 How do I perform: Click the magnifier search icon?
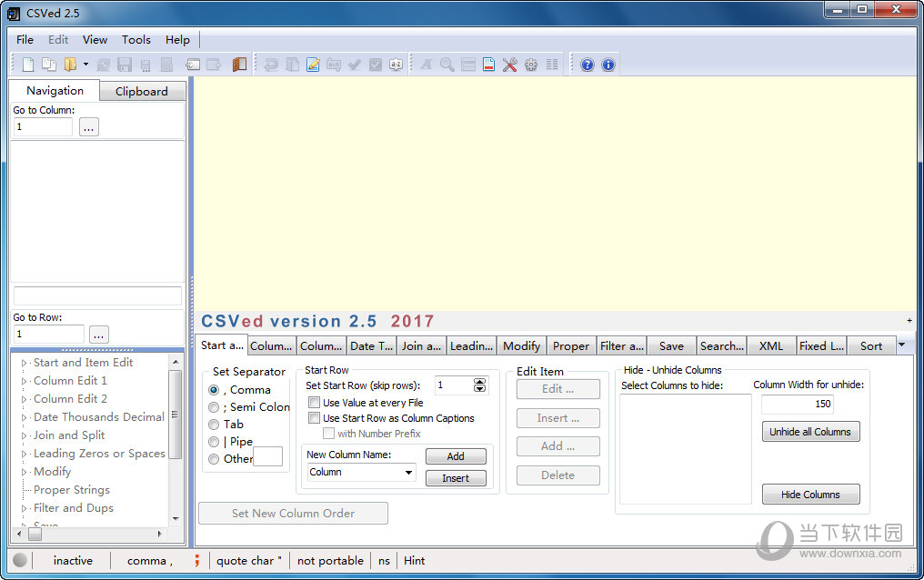pyautogui.click(x=447, y=65)
